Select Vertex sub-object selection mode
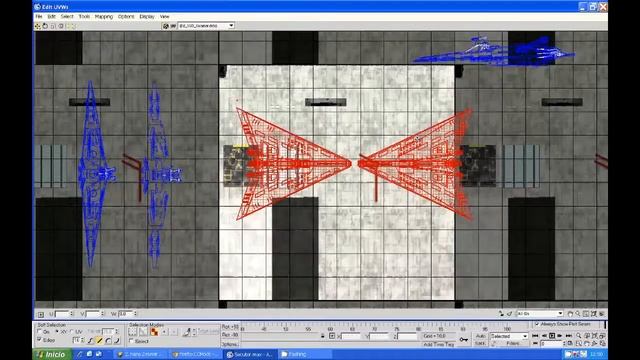The width and height of the screenshot is (640, 360). tap(133, 332)
